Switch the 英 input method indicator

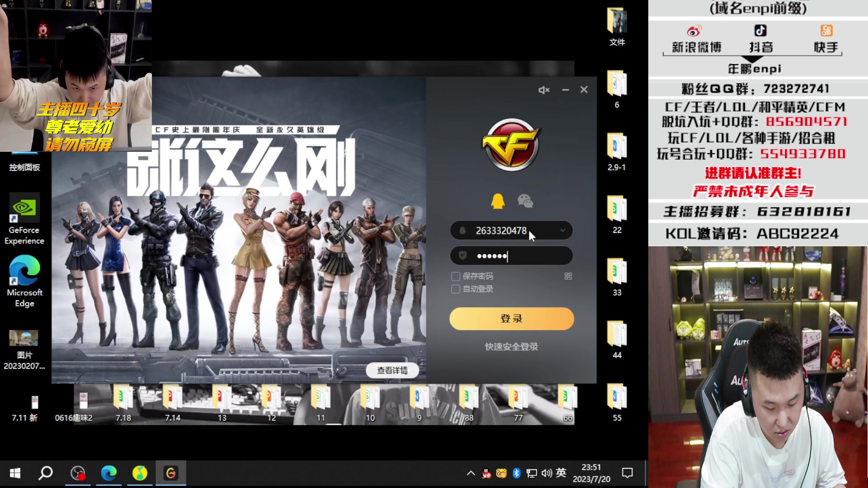[561, 473]
